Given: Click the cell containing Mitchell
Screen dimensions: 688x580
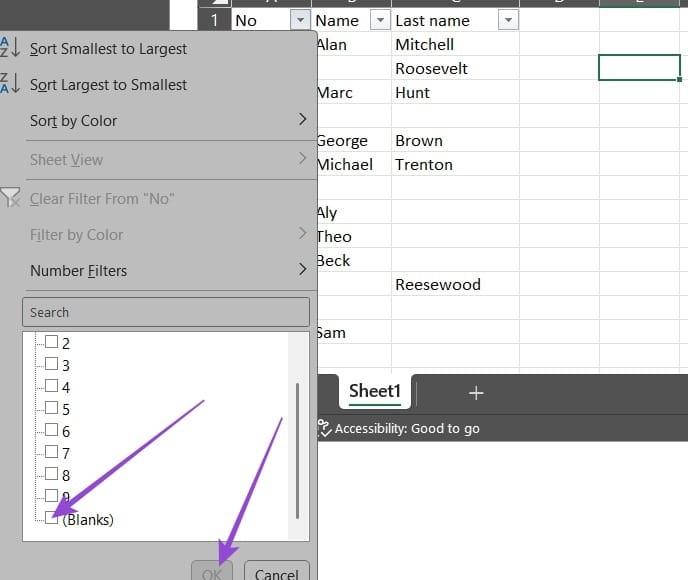Looking at the screenshot, I should (x=455, y=44).
